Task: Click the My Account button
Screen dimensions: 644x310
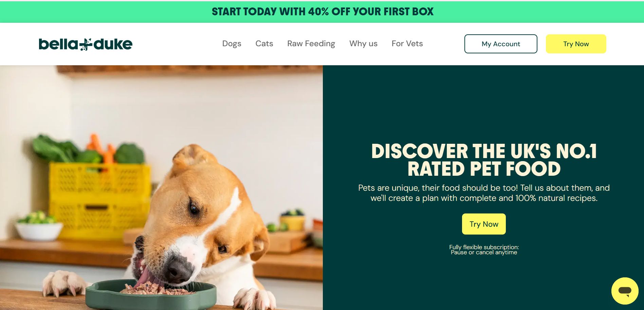Action: tap(501, 44)
